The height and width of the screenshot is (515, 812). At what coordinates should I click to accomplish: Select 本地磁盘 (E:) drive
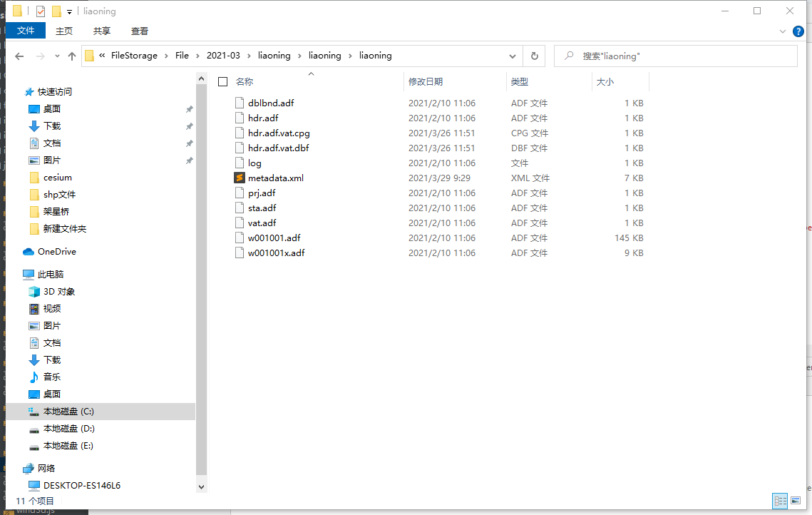point(68,446)
